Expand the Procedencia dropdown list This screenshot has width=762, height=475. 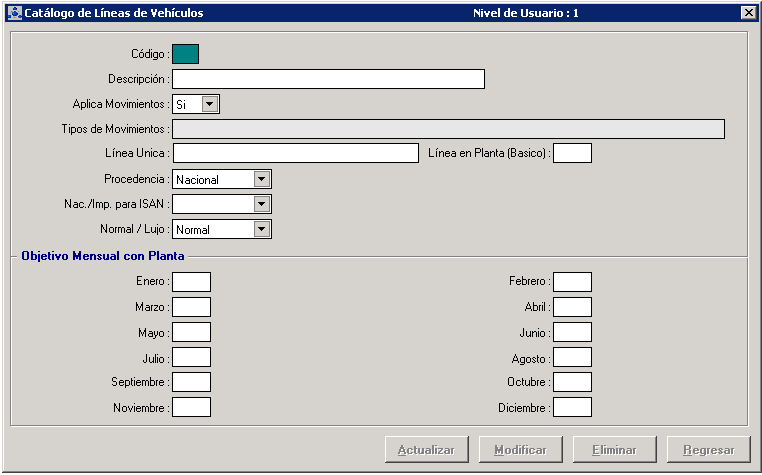click(261, 179)
